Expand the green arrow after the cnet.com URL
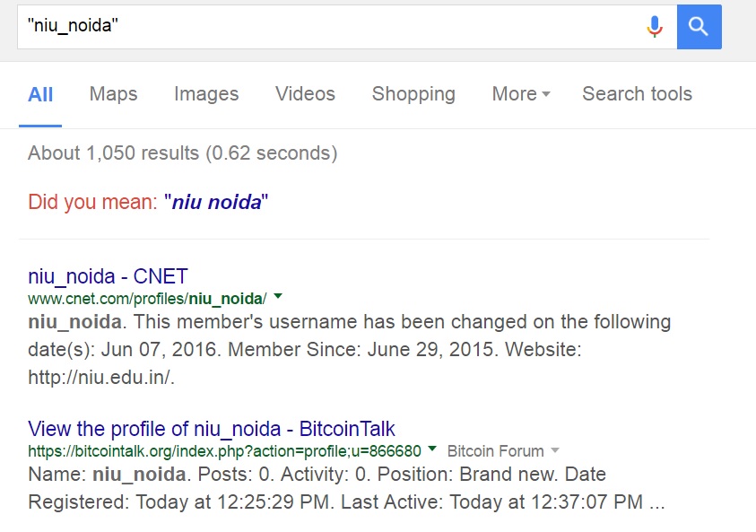The image size is (756, 532). point(278,296)
